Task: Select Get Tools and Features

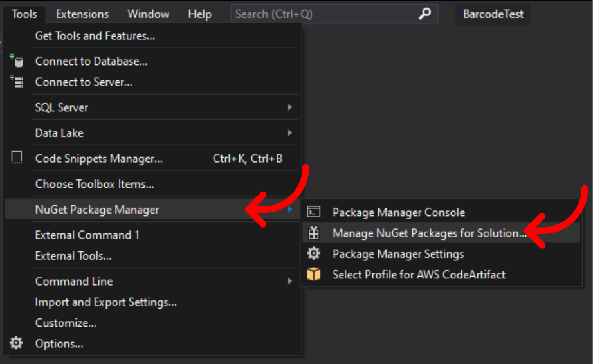Action: click(95, 35)
